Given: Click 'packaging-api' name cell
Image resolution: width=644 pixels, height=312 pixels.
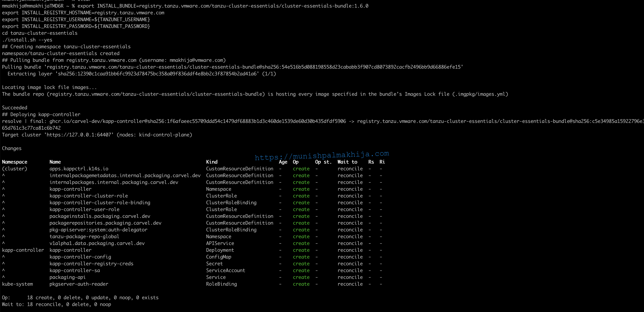Looking at the screenshot, I should pyautogui.click(x=68, y=277).
